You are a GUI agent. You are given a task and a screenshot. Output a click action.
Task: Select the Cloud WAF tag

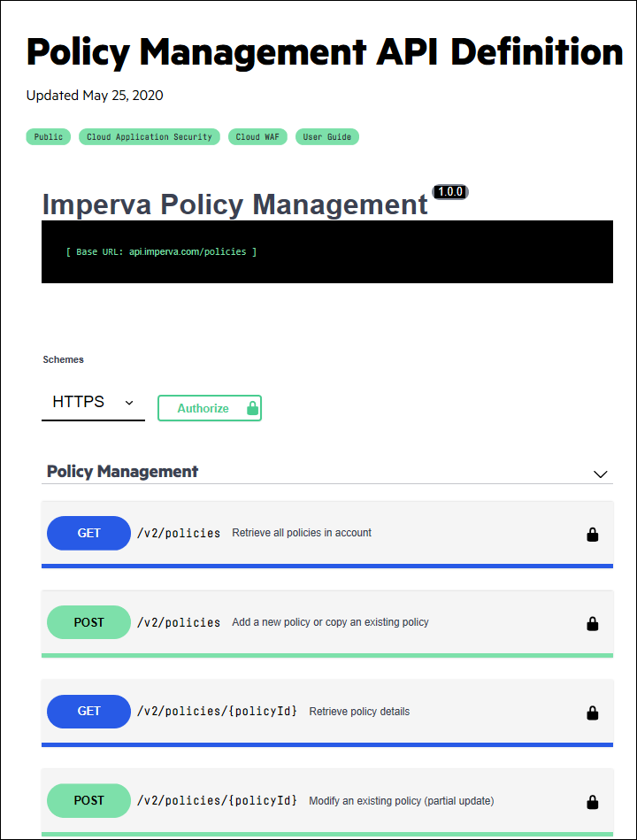click(x=257, y=137)
